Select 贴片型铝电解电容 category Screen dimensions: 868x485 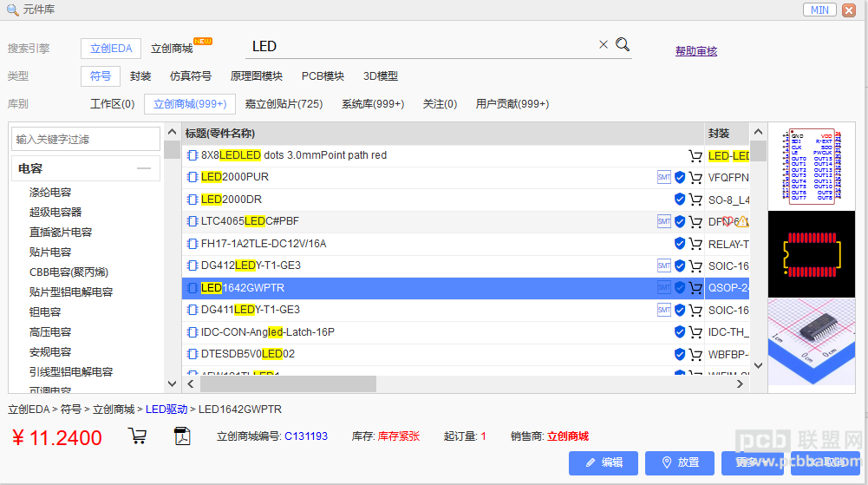tap(71, 292)
